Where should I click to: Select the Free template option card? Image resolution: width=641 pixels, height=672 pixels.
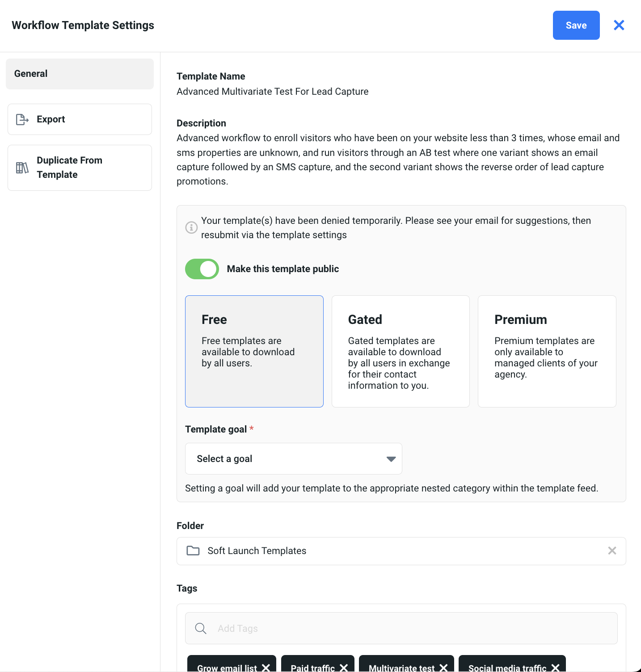click(x=254, y=351)
